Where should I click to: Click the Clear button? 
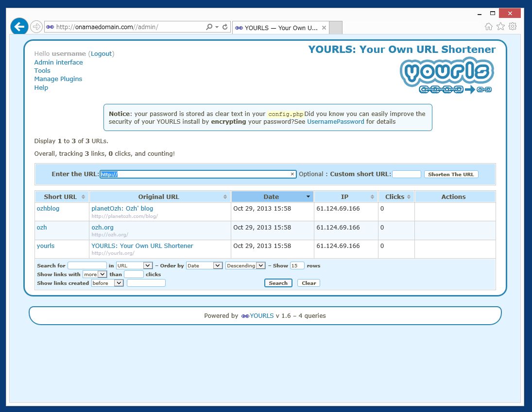click(309, 283)
